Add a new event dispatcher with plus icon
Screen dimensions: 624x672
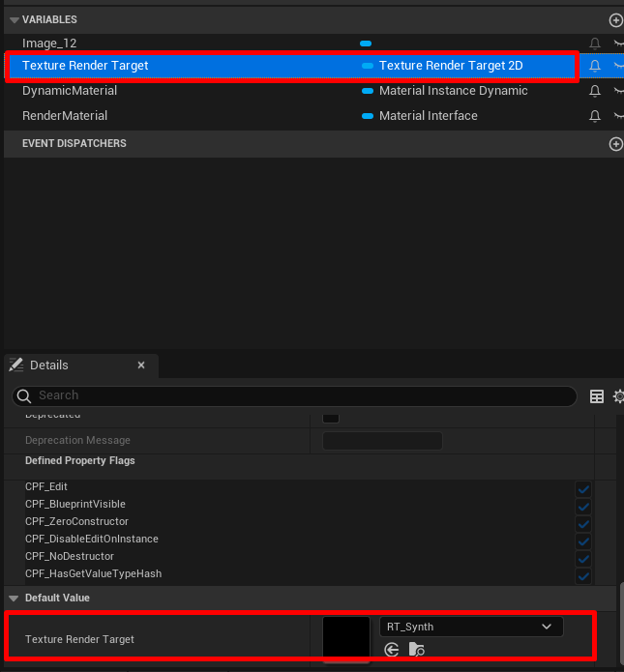616,144
